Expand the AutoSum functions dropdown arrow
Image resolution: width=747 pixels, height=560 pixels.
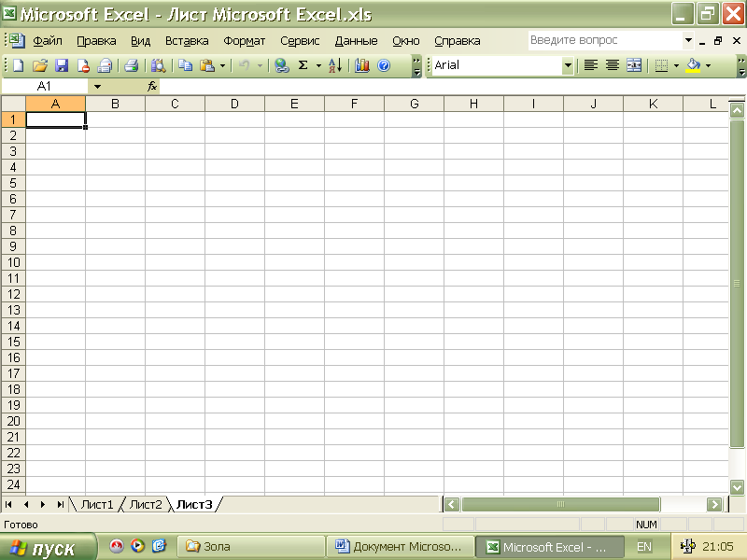pyautogui.click(x=318, y=65)
